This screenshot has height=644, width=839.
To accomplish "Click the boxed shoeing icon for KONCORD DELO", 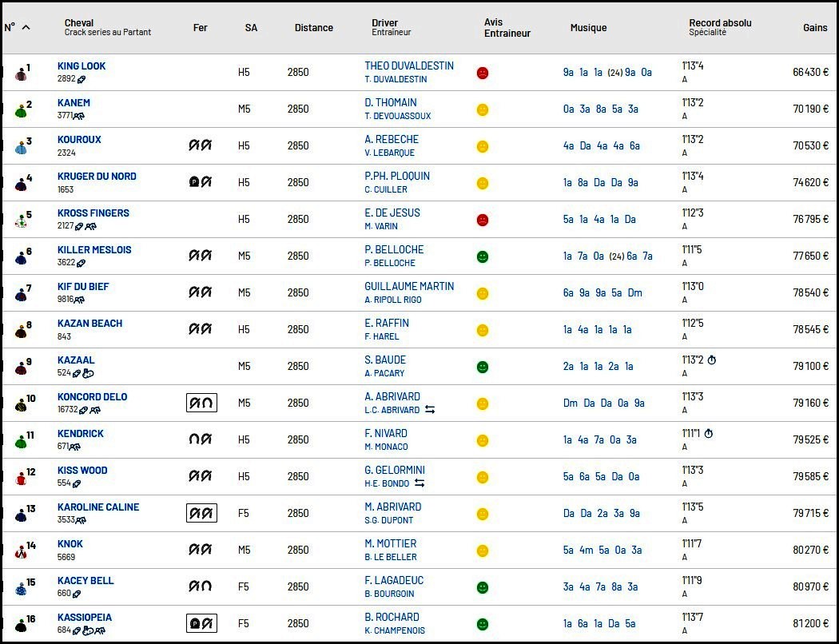I will (201, 403).
